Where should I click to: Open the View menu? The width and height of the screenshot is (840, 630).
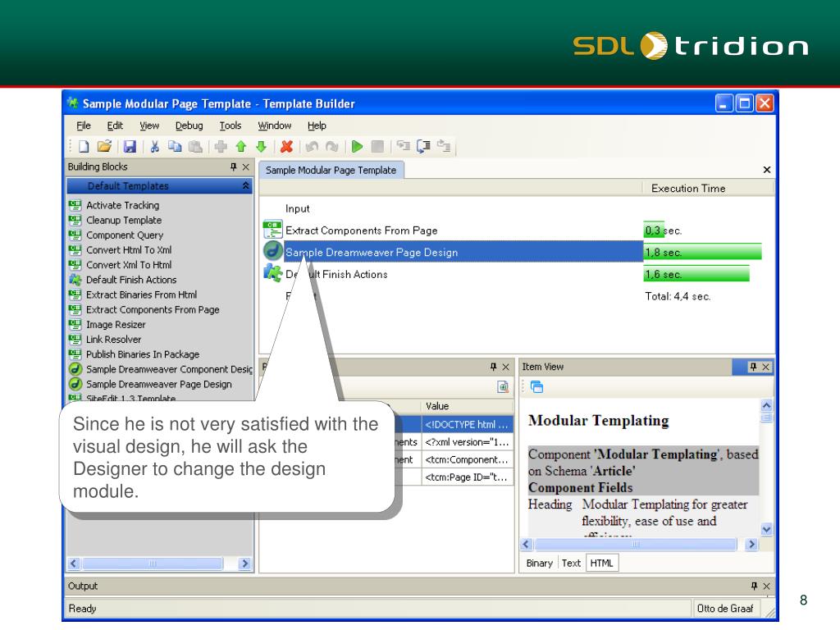(x=149, y=126)
